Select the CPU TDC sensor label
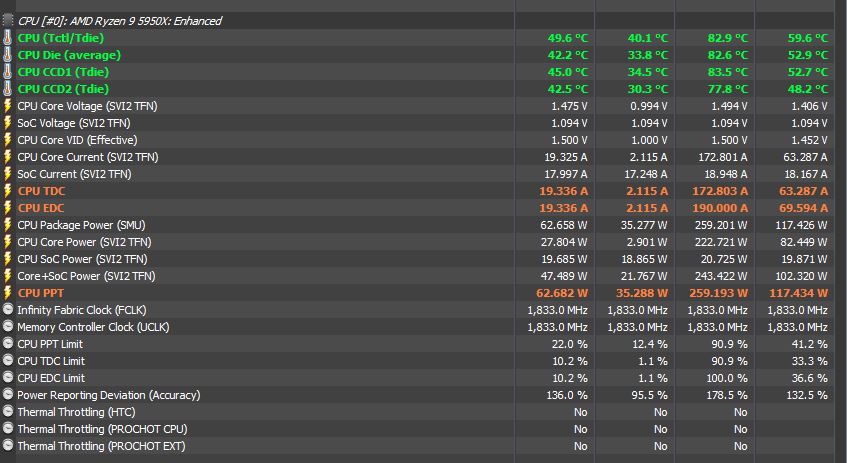The height and width of the screenshot is (463, 847). (42, 191)
